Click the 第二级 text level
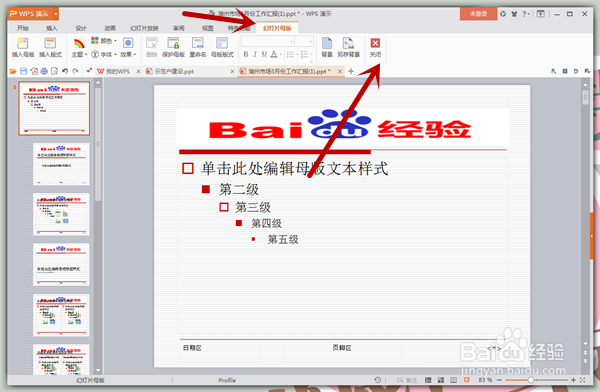Screen dimensions: 600x392 pyautogui.click(x=239, y=189)
